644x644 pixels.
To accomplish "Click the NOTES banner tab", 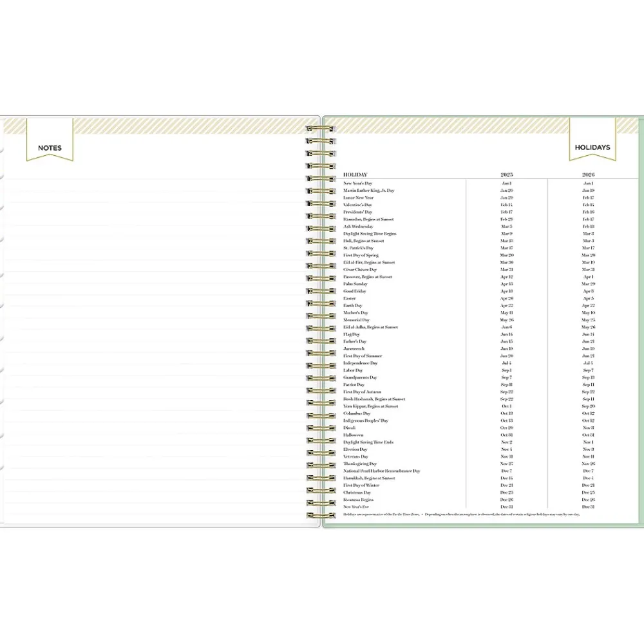I will [50, 147].
